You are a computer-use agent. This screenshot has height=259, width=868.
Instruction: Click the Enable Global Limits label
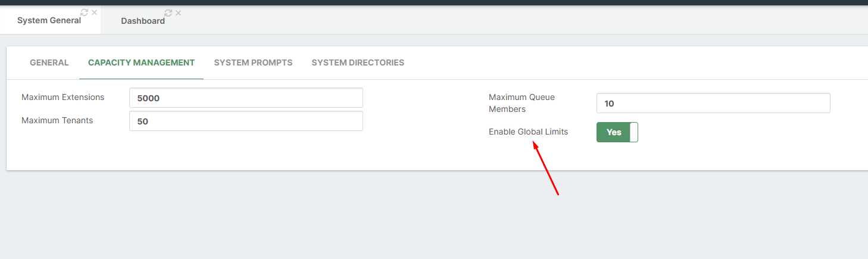tap(528, 132)
